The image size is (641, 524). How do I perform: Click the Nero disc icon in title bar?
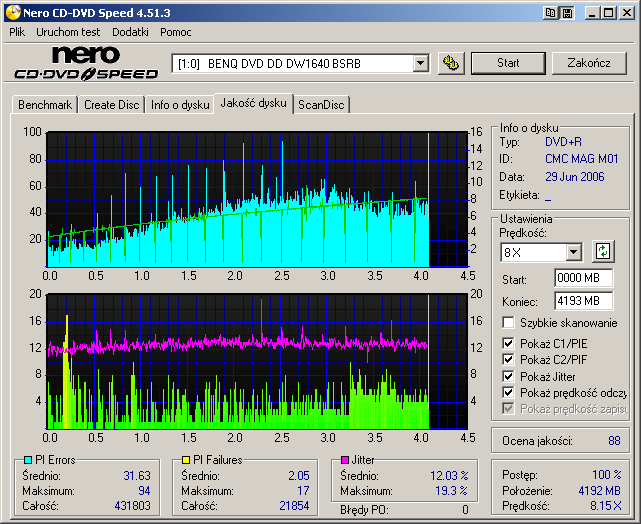click(13, 13)
